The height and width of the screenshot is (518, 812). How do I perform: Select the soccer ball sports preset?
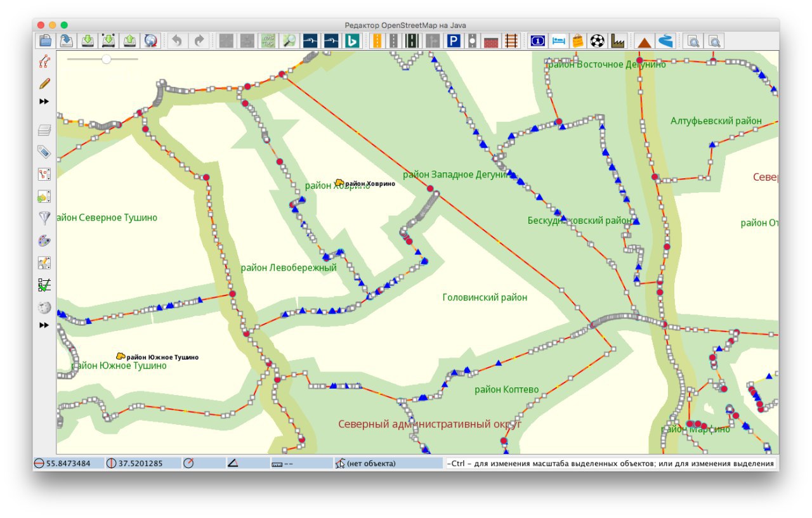pos(597,41)
